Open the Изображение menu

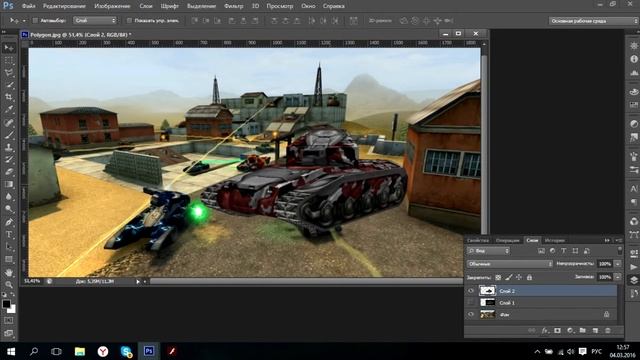click(112, 6)
